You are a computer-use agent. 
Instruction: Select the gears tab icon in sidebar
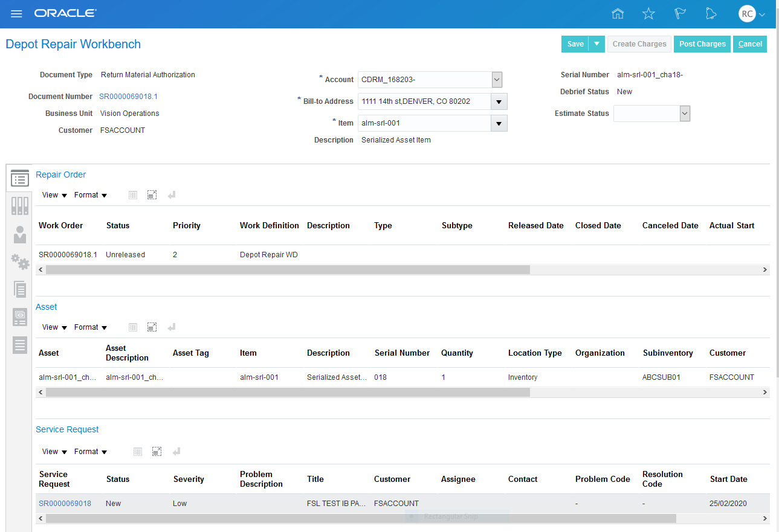click(20, 261)
